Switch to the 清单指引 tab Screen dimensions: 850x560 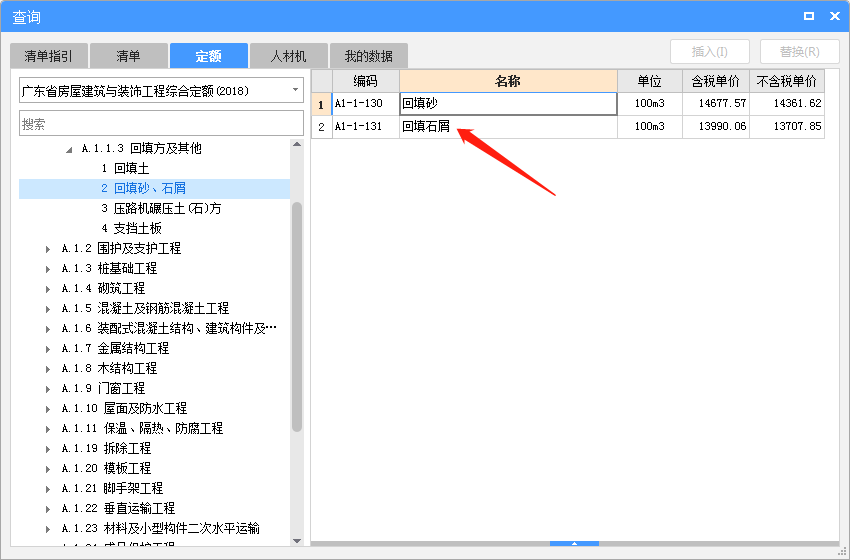[49, 56]
